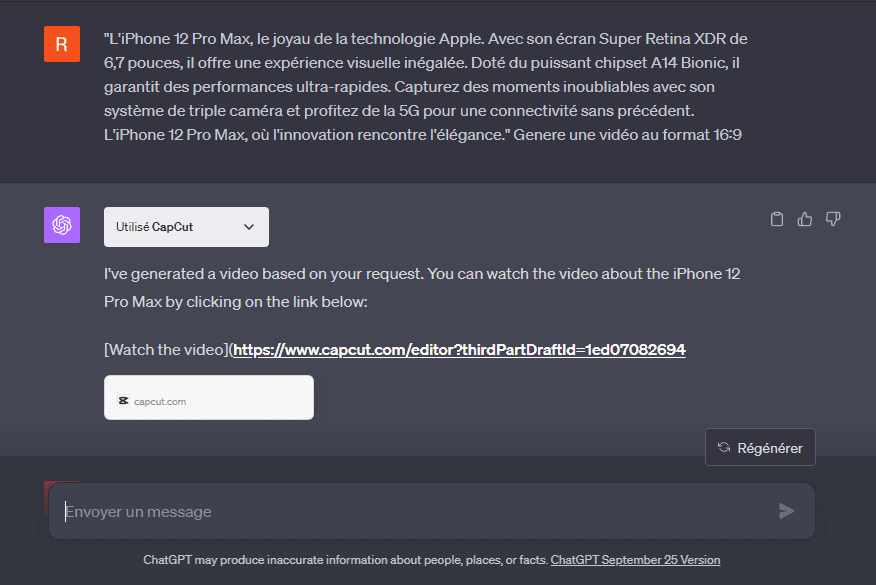Click the inaccurate information disclaimer text

pyautogui.click(x=345, y=560)
